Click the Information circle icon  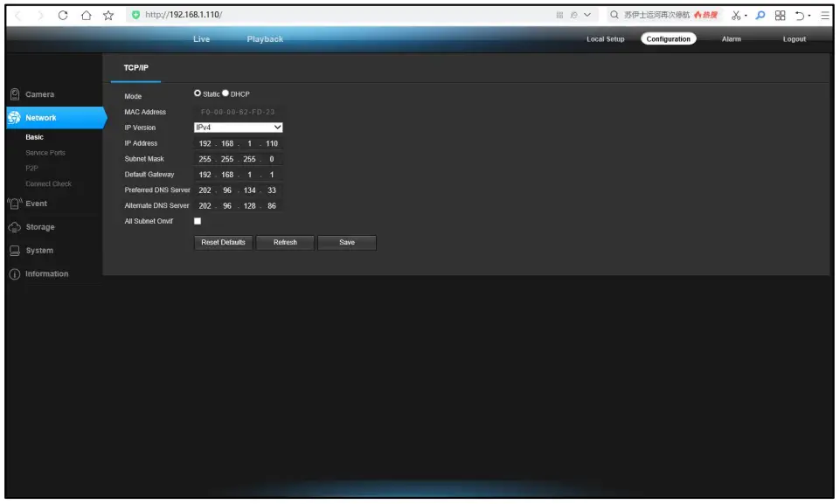(x=15, y=274)
